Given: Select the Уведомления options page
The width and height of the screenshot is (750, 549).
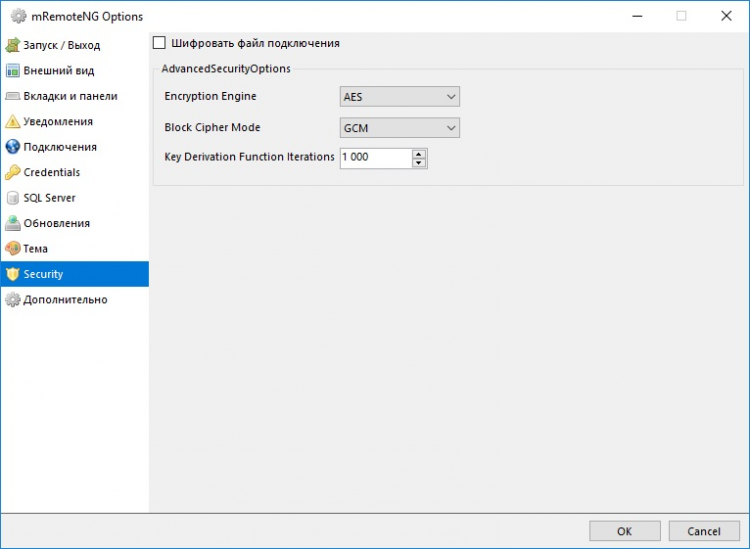Looking at the screenshot, I should click(58, 121).
